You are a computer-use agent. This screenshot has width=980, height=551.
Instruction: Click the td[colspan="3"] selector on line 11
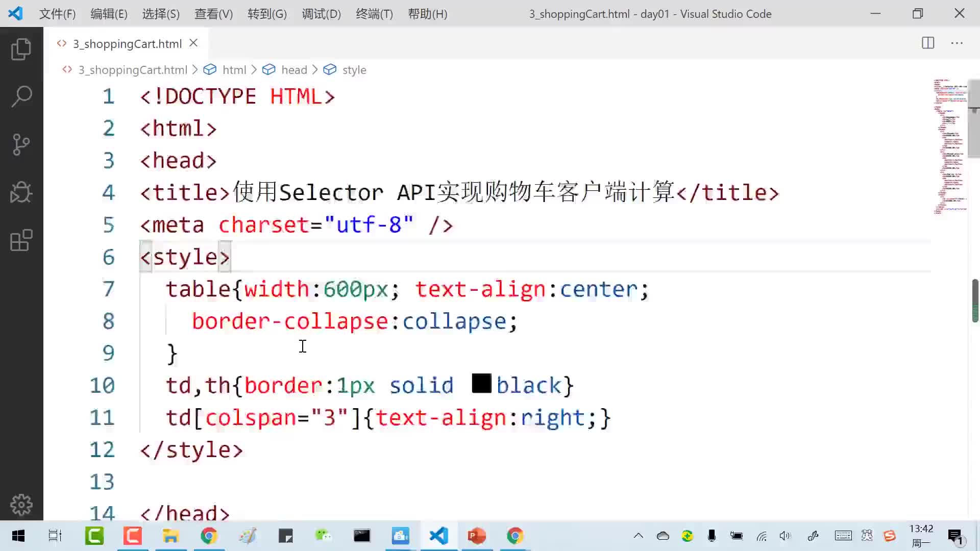pyautogui.click(x=264, y=418)
